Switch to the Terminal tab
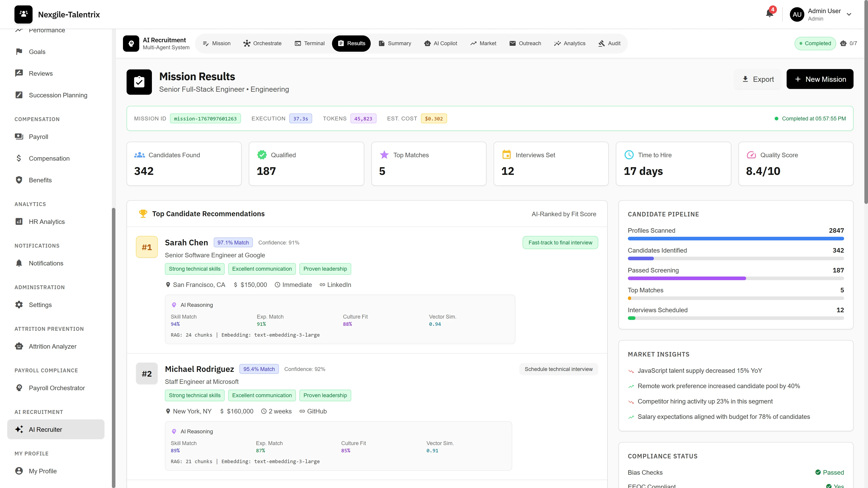 (x=309, y=43)
